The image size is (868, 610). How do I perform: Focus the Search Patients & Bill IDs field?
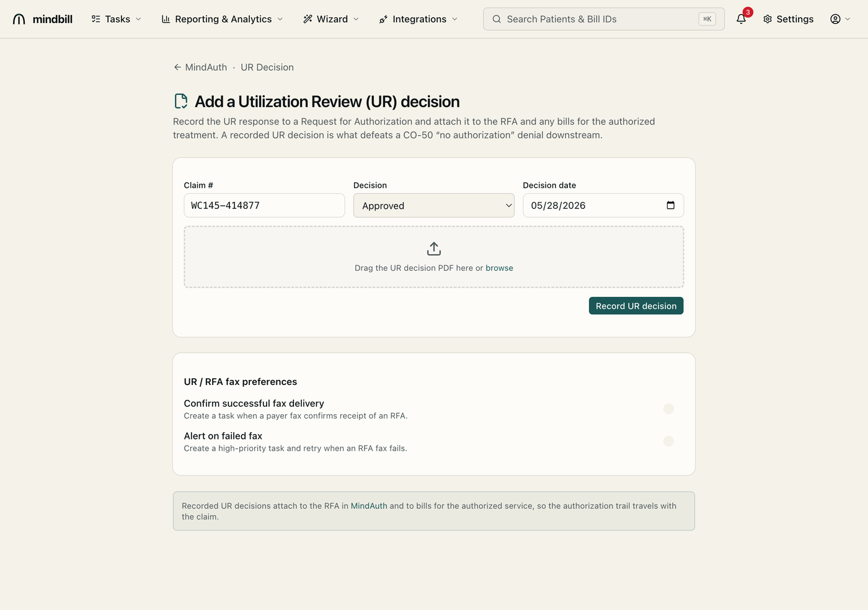(604, 19)
